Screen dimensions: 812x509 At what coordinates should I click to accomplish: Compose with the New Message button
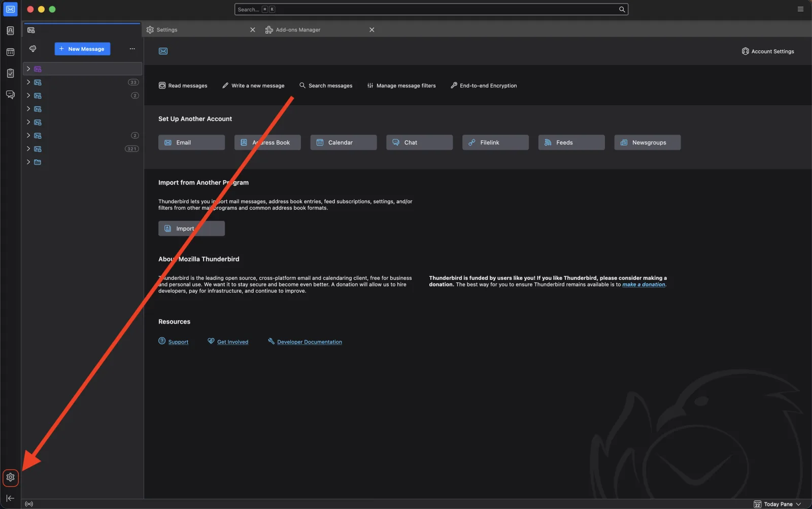82,49
